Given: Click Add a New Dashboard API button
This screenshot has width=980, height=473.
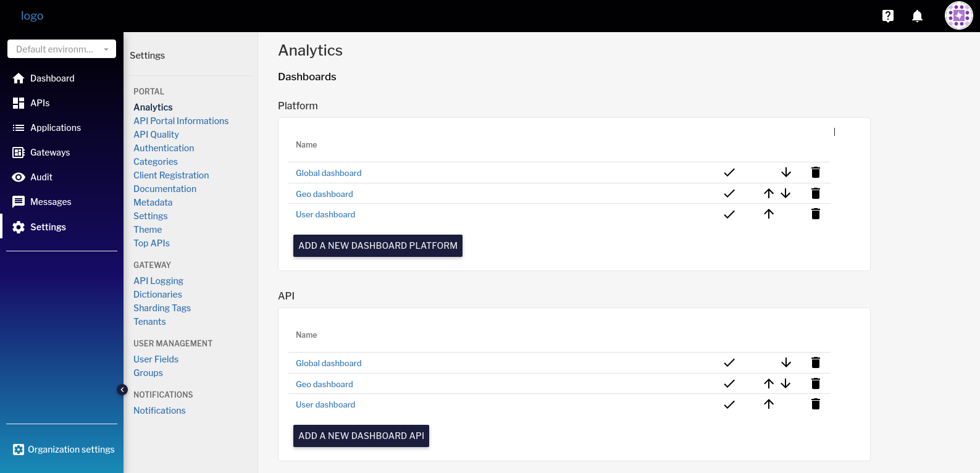Looking at the screenshot, I should tap(361, 436).
